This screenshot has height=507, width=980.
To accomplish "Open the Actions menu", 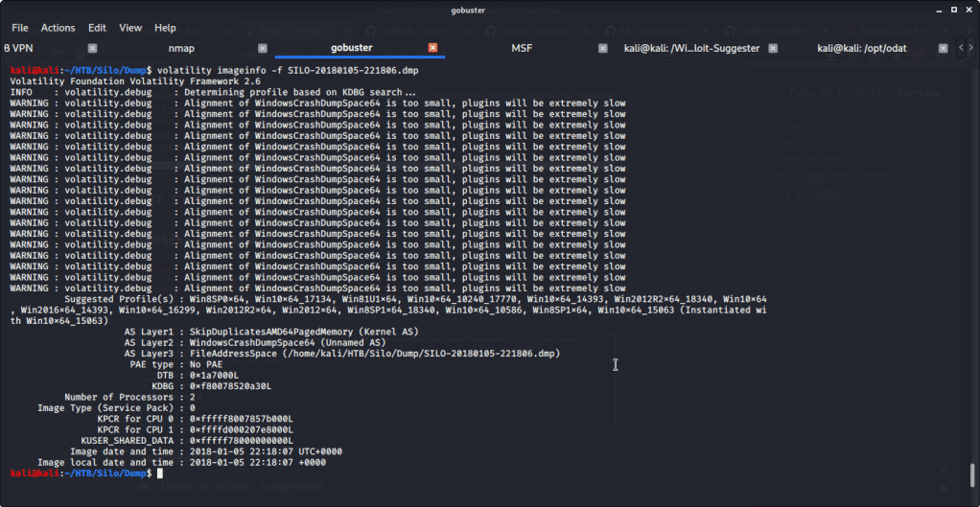I will pos(58,28).
